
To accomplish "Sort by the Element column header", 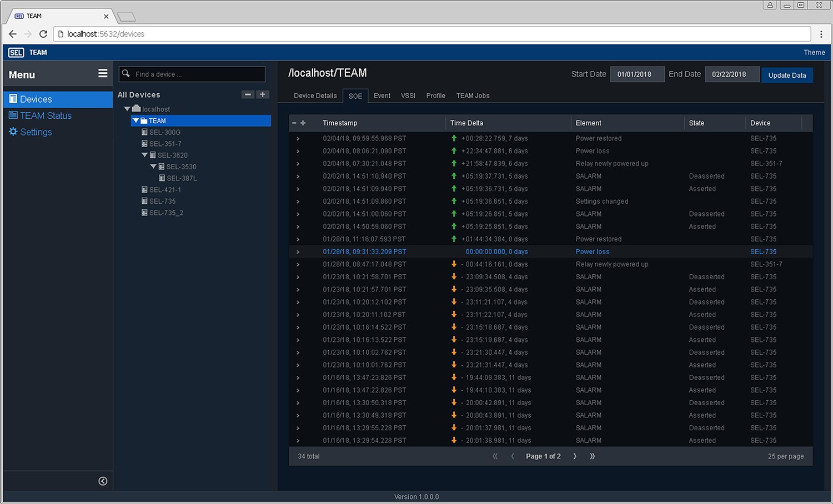I will [588, 123].
